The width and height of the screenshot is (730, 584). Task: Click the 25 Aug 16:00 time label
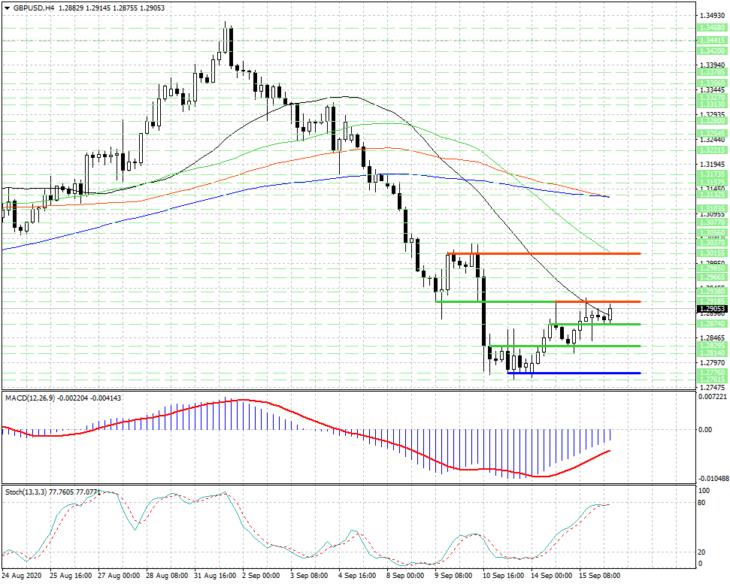tap(70, 576)
